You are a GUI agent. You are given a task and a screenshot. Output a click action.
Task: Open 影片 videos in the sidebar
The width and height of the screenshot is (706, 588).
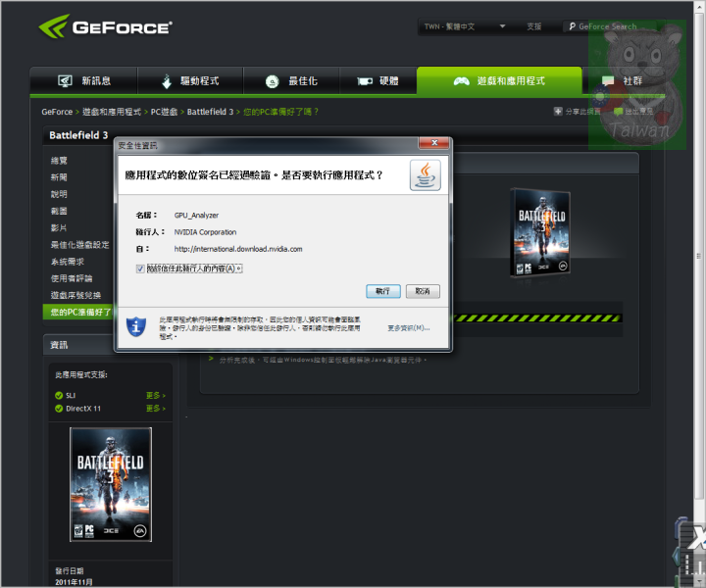pyautogui.click(x=59, y=228)
